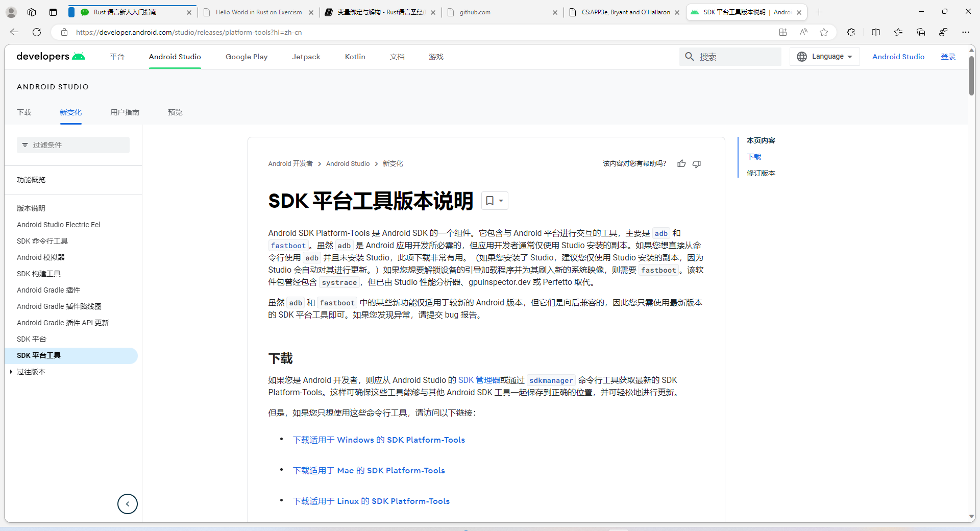Save the page with the bookmark icon
The width and height of the screenshot is (980, 531).
click(490, 200)
